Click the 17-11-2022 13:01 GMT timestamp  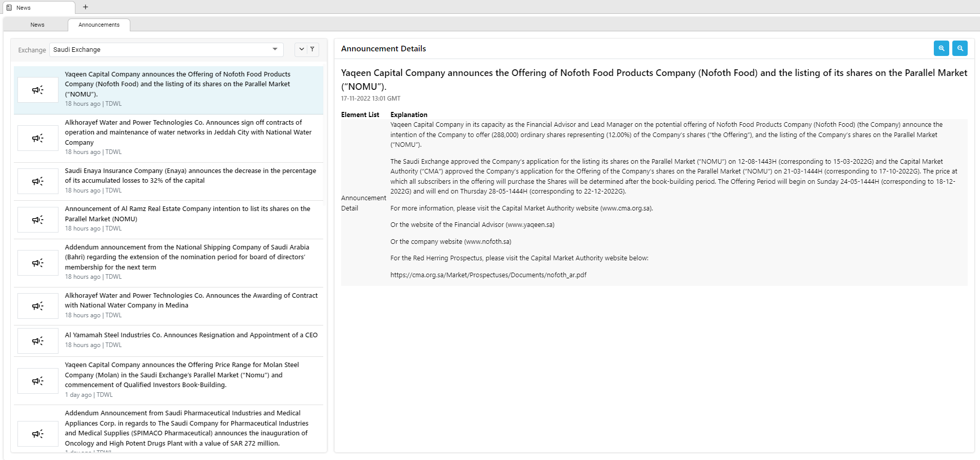click(x=370, y=99)
